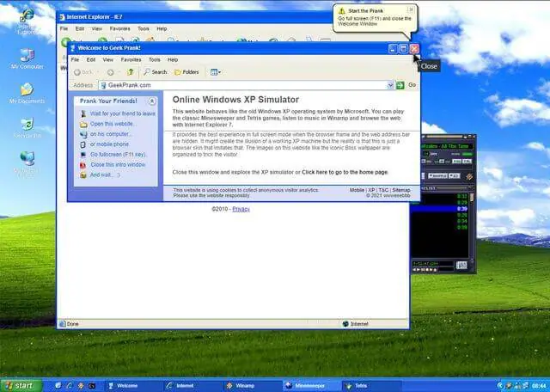Open the Views dropdown in toolbar
Viewport: 550px width, 392px height.
(216, 72)
